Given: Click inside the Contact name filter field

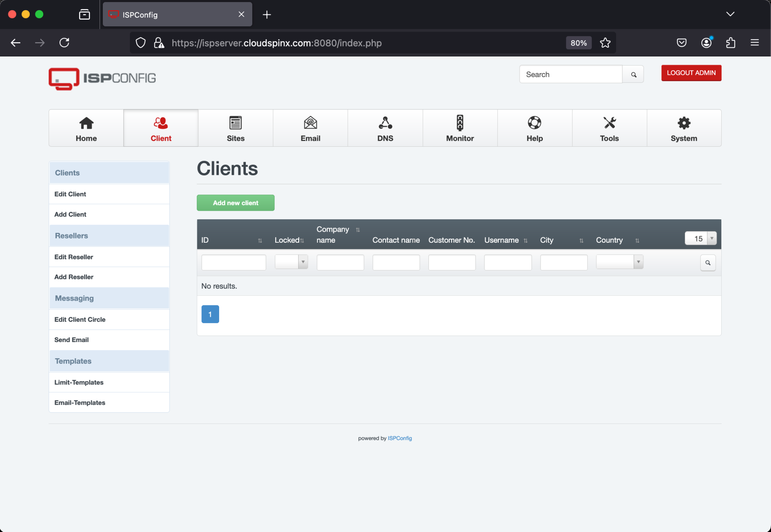Looking at the screenshot, I should pyautogui.click(x=396, y=262).
